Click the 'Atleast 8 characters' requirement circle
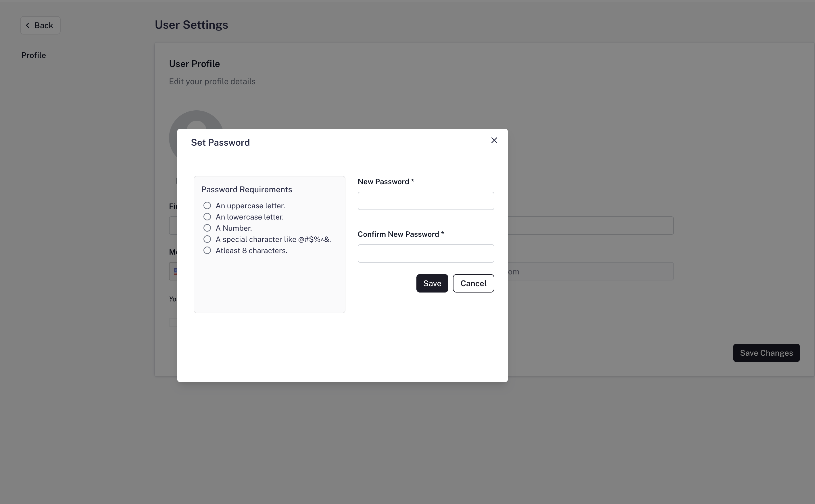 click(x=207, y=250)
